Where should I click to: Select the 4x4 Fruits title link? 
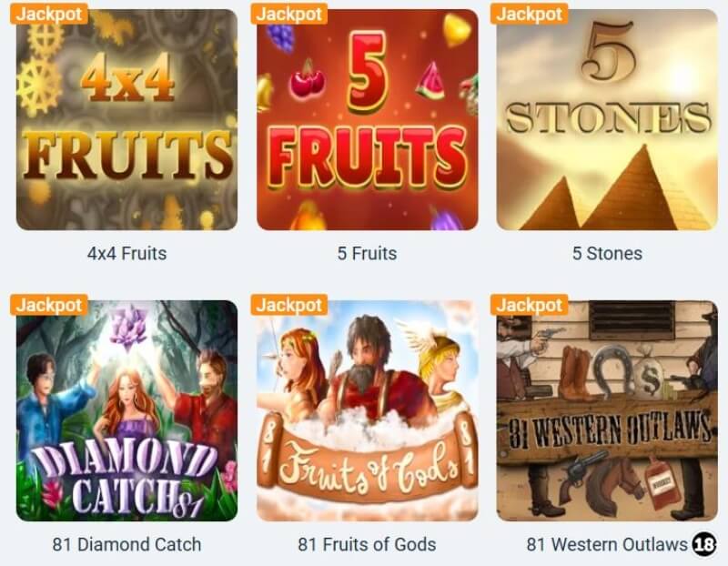(126, 254)
